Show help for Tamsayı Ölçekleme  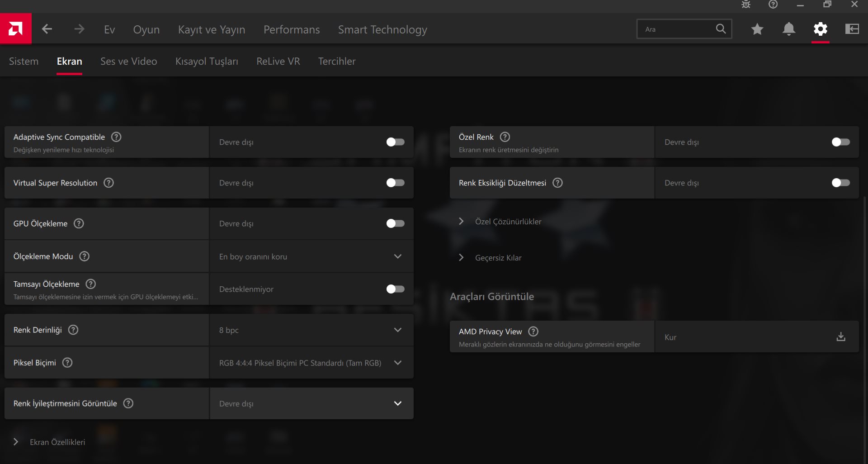[90, 284]
